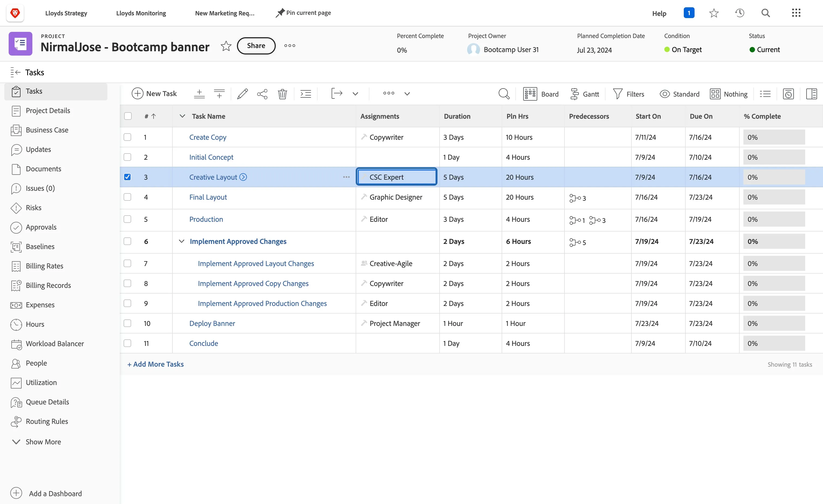This screenshot has width=823, height=504.
Task: Favorite the project with the title star
Action: [226, 46]
